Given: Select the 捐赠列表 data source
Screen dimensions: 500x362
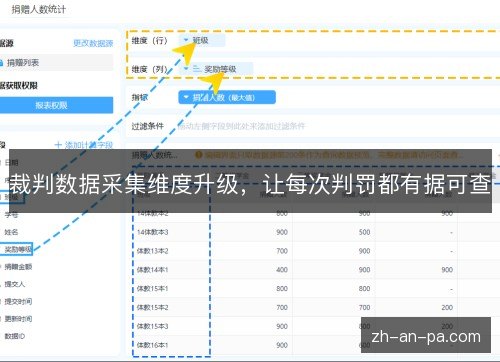Looking at the screenshot, I should click(56, 63).
